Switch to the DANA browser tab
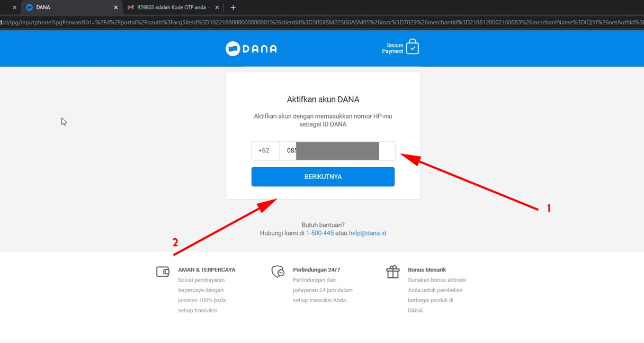The width and height of the screenshot is (644, 343). coord(71,7)
